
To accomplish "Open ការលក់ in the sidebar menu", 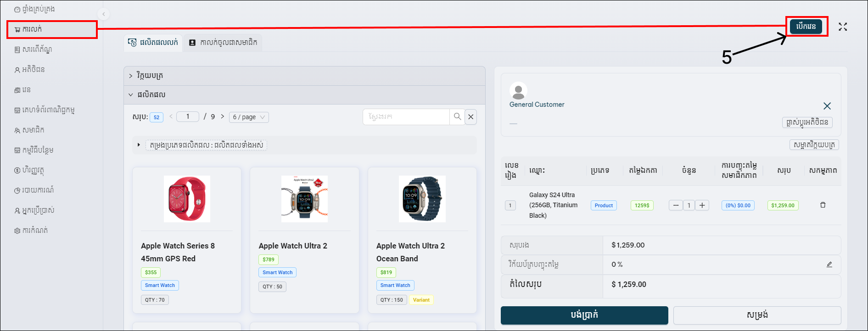I will click(x=51, y=29).
